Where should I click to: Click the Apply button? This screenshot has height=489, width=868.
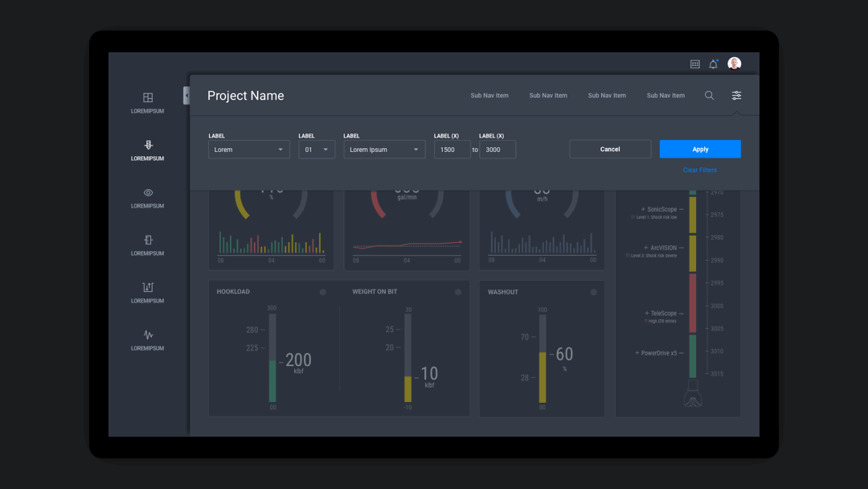(700, 149)
